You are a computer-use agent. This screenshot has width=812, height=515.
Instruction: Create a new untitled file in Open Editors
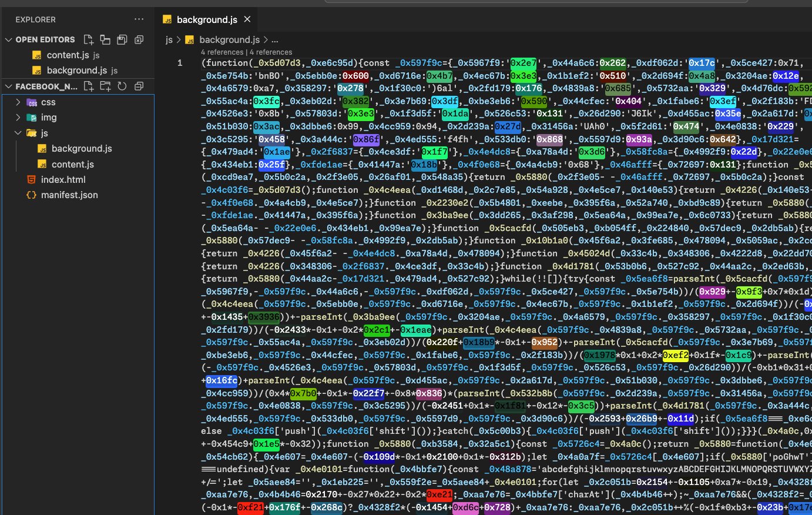click(x=89, y=39)
